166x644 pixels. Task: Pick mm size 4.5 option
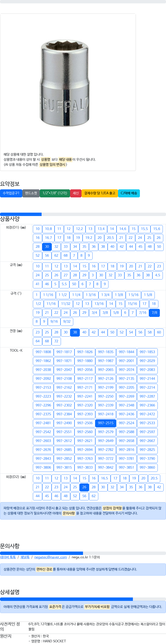[158, 275]
